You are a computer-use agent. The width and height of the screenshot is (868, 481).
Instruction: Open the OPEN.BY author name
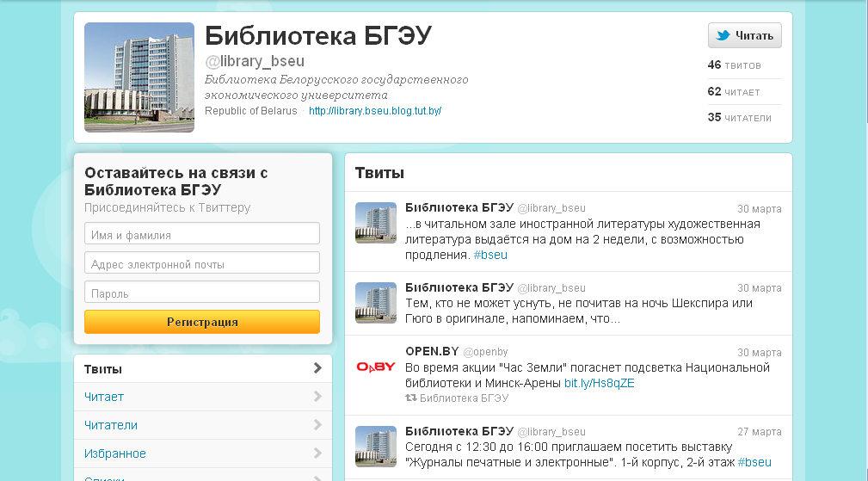[x=432, y=351]
